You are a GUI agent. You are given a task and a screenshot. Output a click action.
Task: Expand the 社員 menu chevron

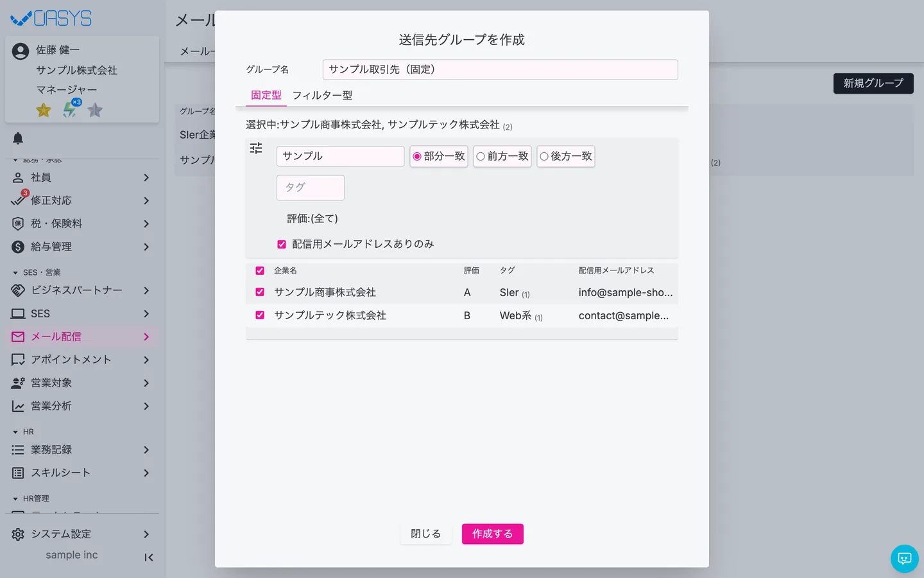coord(146,177)
